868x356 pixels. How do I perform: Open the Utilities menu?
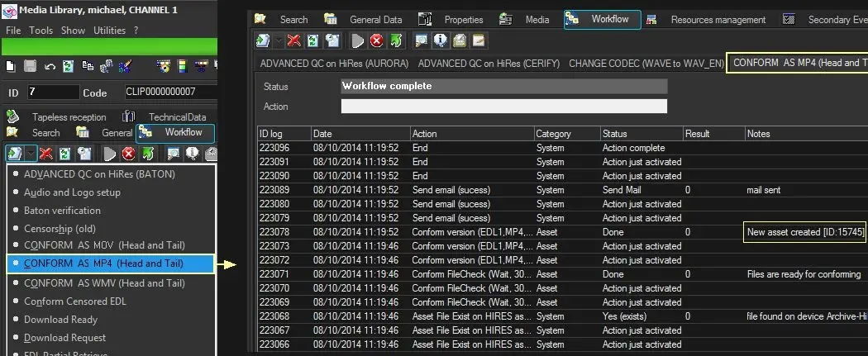click(107, 30)
